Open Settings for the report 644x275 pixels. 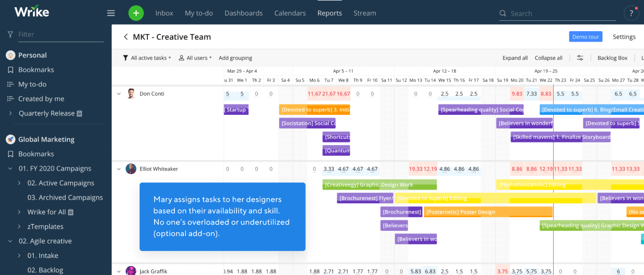[x=624, y=37]
